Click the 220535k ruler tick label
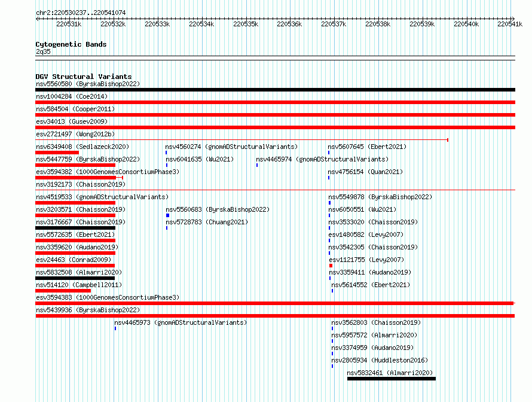The width and height of the screenshot is (532, 402). tap(246, 24)
